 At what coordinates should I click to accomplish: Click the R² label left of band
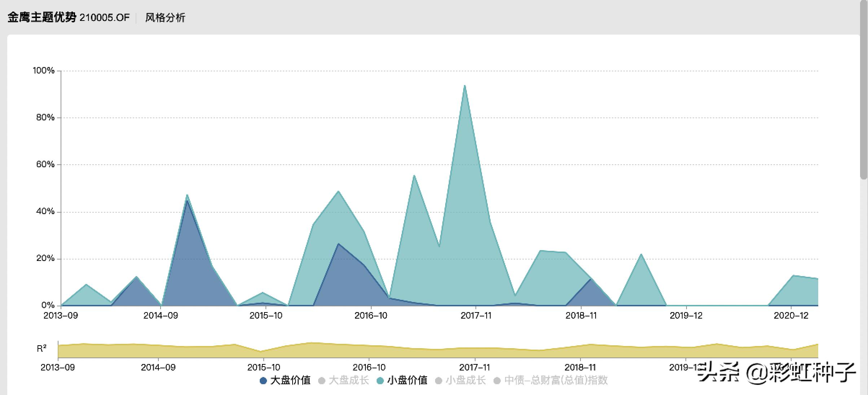[x=41, y=349]
